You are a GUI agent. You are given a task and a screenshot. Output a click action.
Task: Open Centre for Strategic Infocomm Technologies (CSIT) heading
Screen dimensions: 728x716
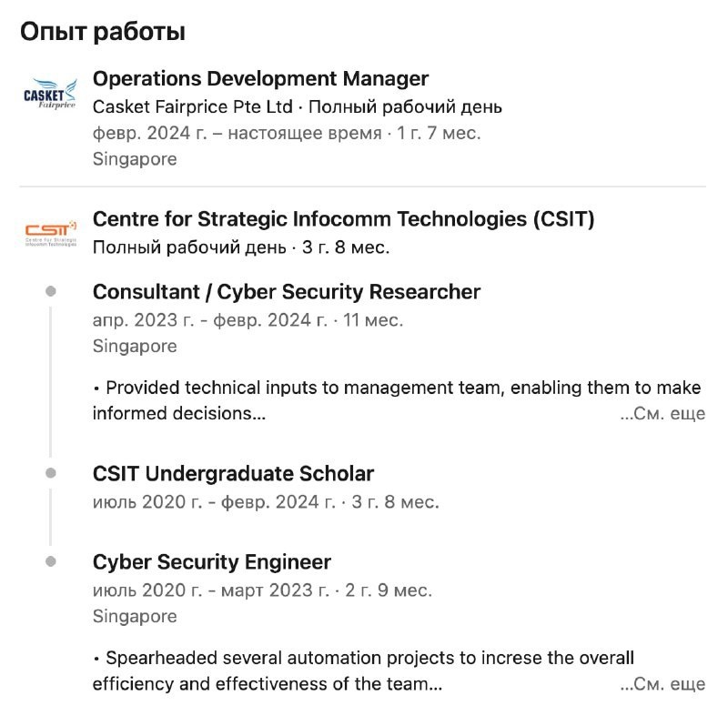343,219
